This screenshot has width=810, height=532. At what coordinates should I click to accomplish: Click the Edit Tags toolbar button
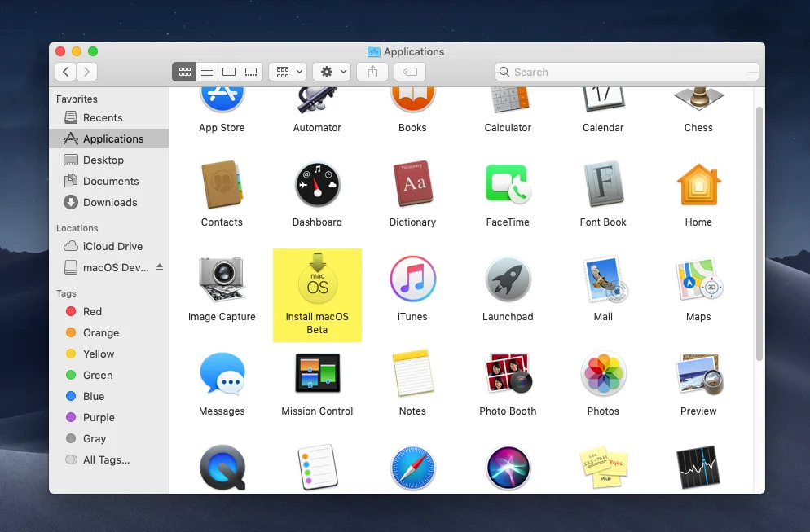point(410,72)
